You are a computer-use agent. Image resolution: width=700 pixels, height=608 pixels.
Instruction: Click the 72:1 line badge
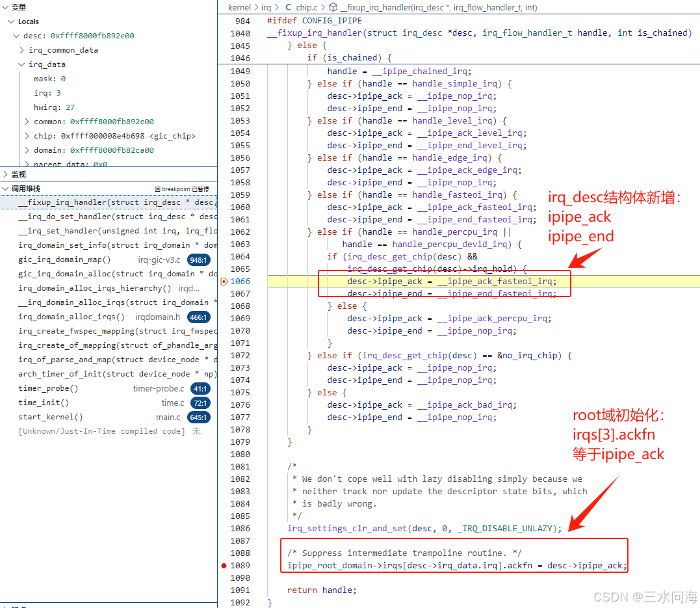tap(200, 403)
